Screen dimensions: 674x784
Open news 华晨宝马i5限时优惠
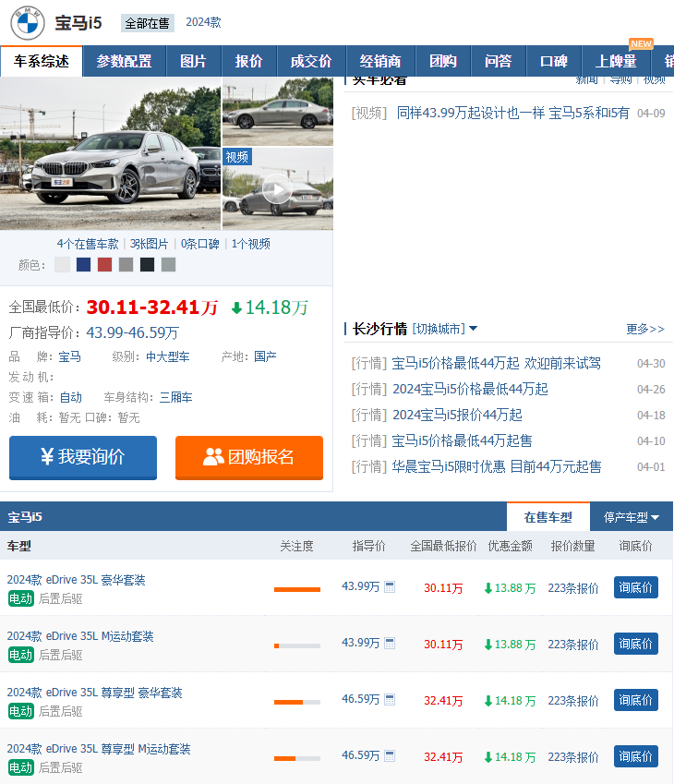coord(496,467)
